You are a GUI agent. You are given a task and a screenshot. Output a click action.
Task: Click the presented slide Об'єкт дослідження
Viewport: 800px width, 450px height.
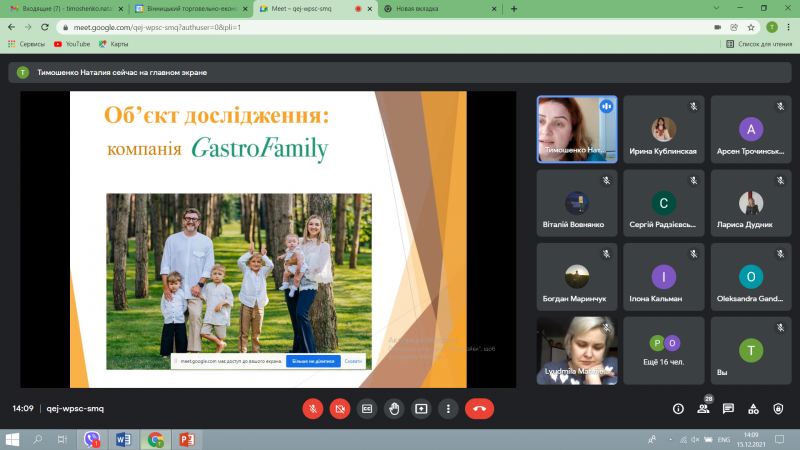pos(268,239)
